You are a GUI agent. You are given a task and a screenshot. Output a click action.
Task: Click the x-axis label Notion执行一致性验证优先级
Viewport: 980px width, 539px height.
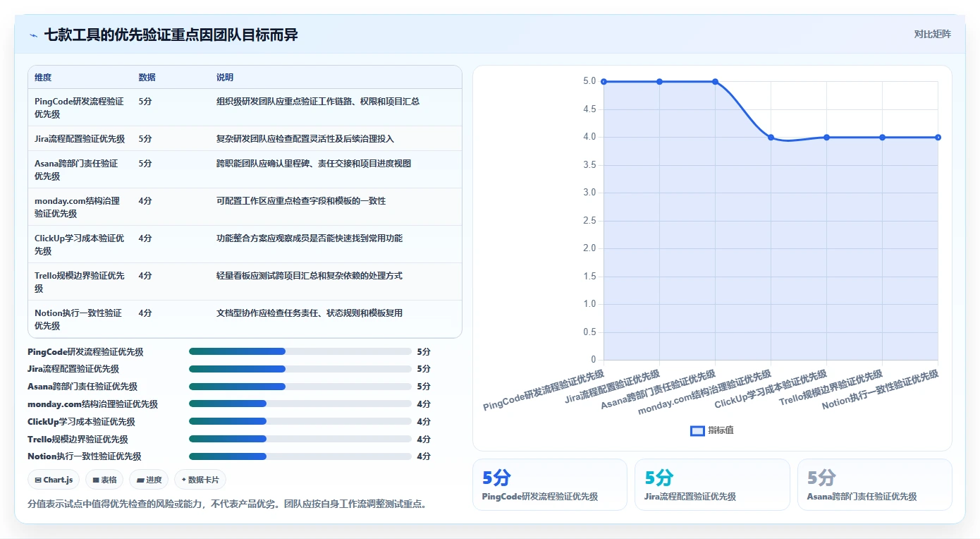click(881, 389)
